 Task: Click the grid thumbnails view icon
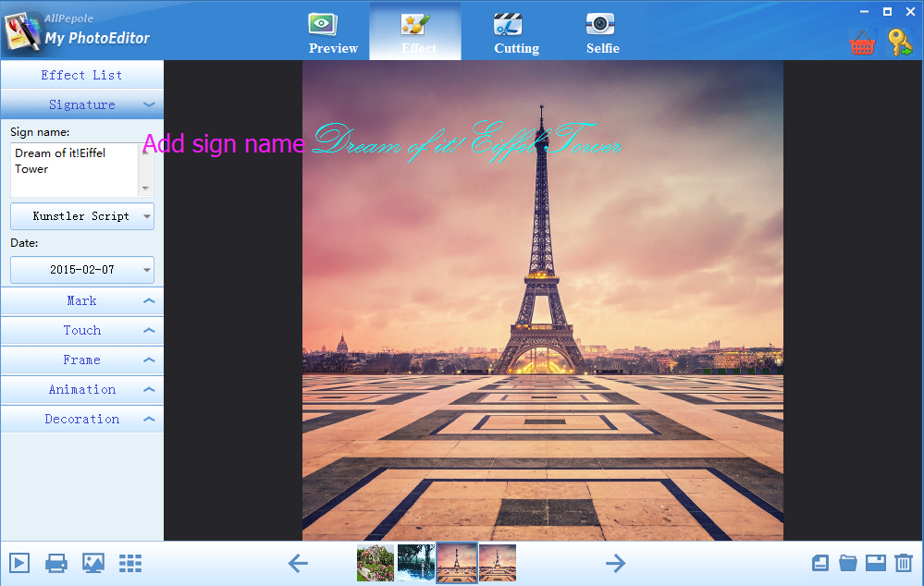coord(130,563)
